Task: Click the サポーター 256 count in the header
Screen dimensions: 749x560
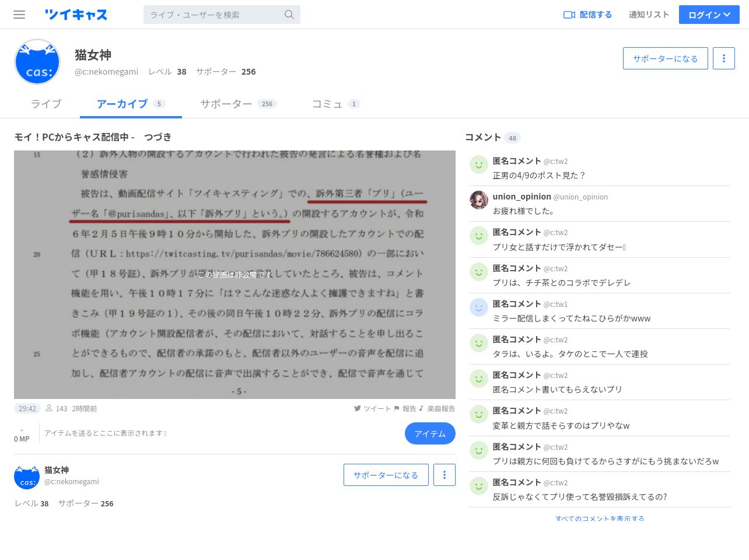Action: pyautogui.click(x=226, y=72)
